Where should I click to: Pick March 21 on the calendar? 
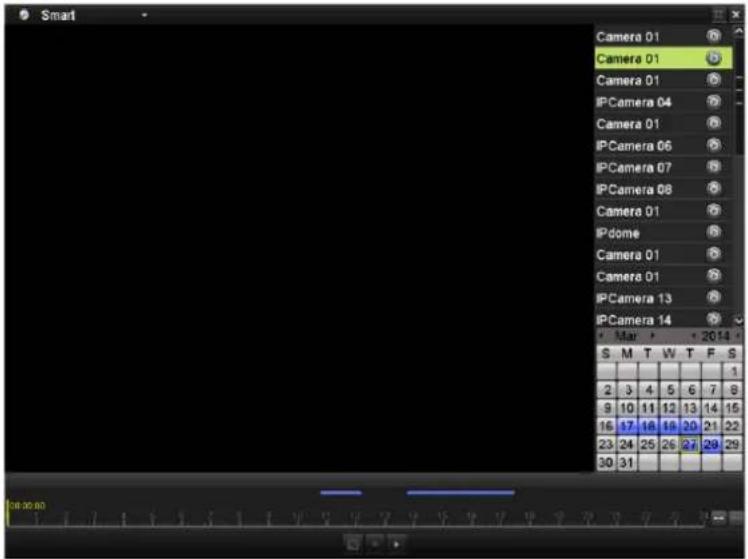tap(711, 426)
